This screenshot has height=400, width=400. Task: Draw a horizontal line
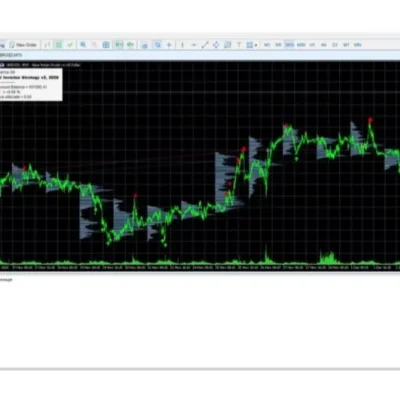tap(194, 45)
